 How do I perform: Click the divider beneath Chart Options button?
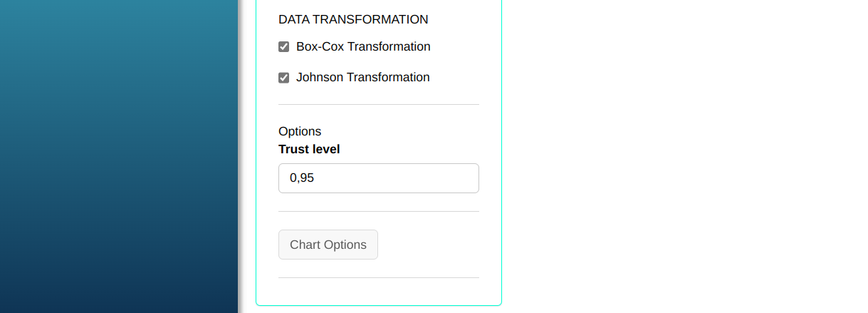pos(378,277)
